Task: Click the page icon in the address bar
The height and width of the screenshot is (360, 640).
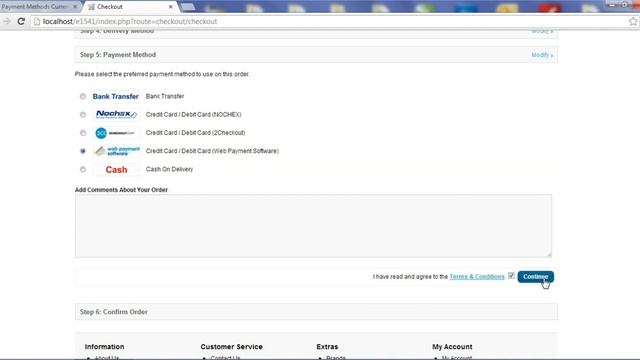Action: click(37, 21)
